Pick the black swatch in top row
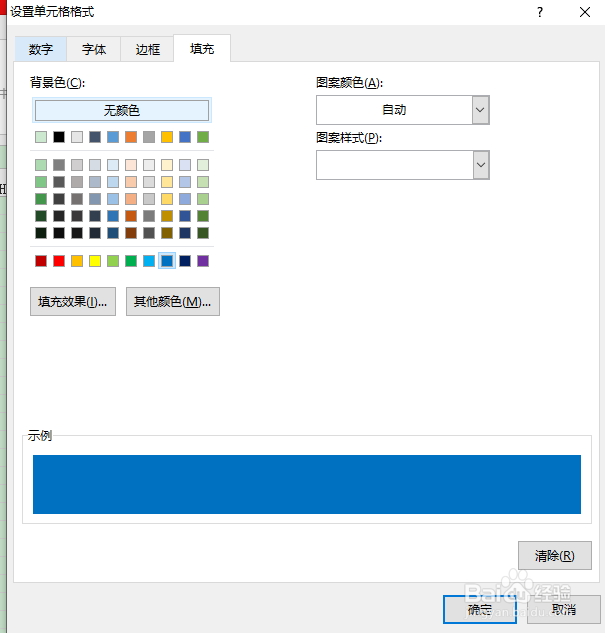Image resolution: width=605 pixels, height=633 pixels. pos(59,137)
